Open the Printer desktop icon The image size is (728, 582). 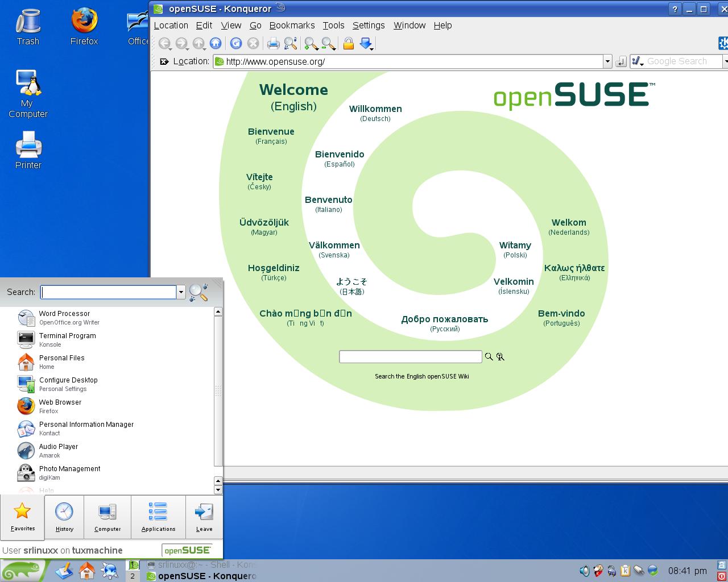coord(28,150)
